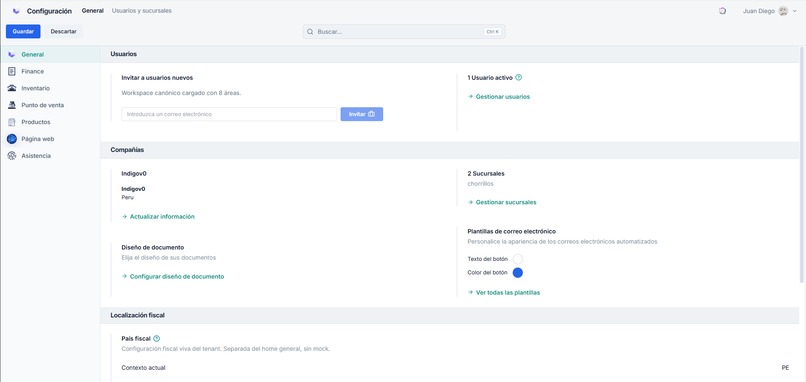Select Inventario in the settings sidebar
Screen dimensions: 806x382
[x=35, y=88]
